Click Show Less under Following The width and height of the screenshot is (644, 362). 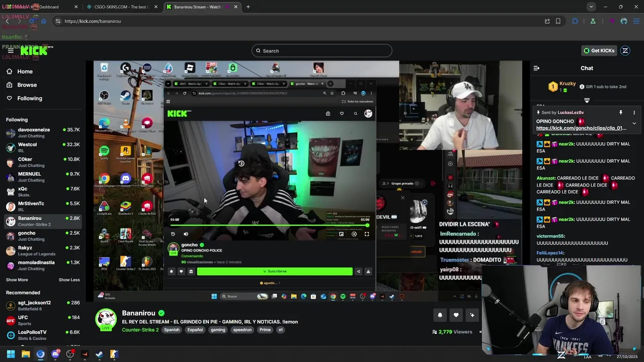[69, 280]
